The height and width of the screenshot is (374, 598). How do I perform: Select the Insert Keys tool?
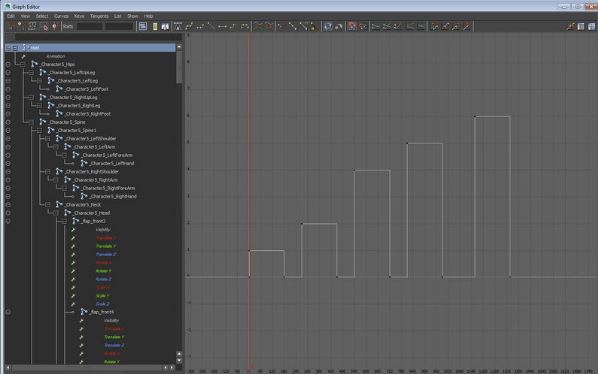point(21,26)
